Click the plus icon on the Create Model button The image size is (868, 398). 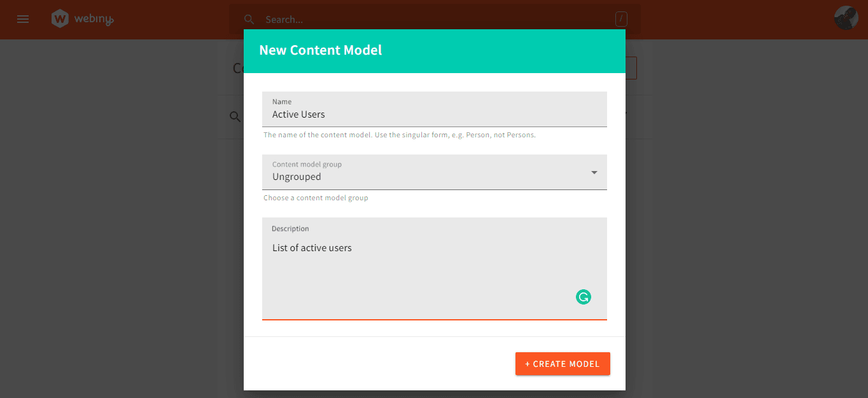click(x=526, y=364)
